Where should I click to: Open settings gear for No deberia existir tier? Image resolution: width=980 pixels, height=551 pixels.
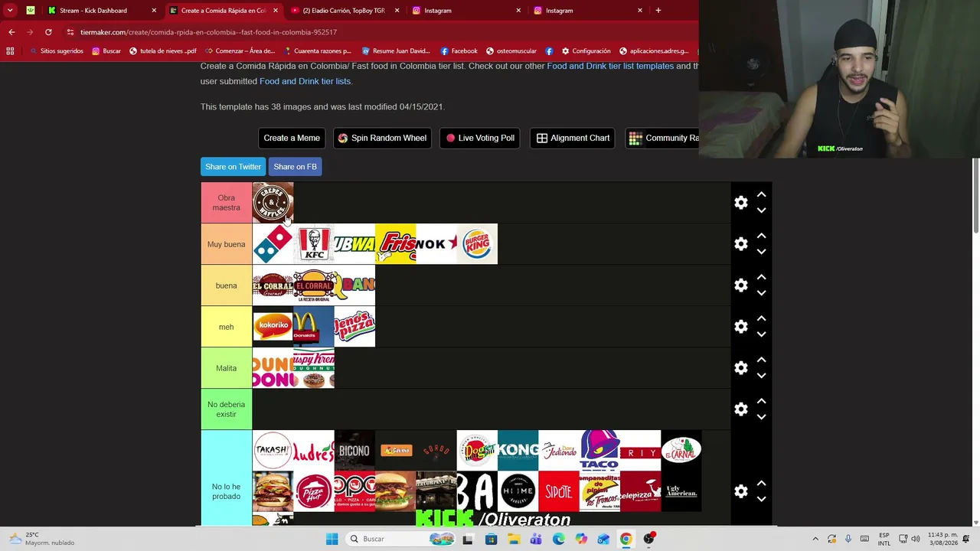click(x=740, y=409)
